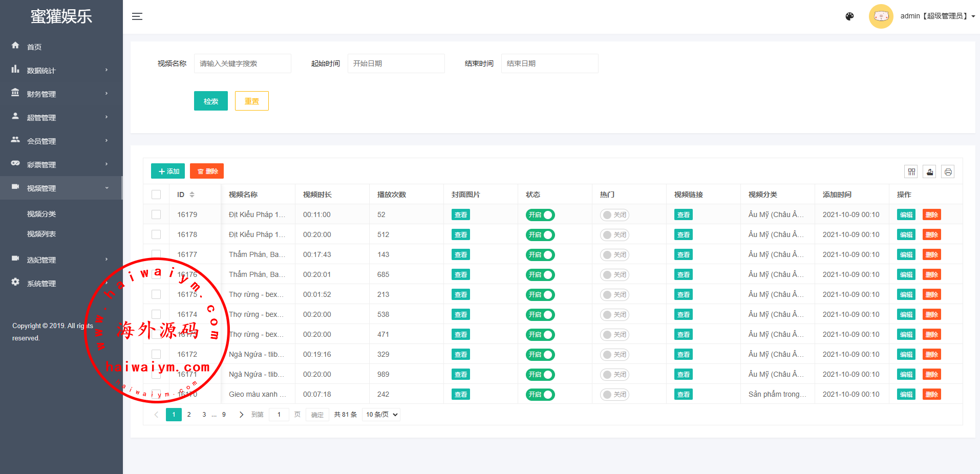The image size is (980, 474).
Task: Click the 开始日期 start date field
Action: pyautogui.click(x=396, y=63)
